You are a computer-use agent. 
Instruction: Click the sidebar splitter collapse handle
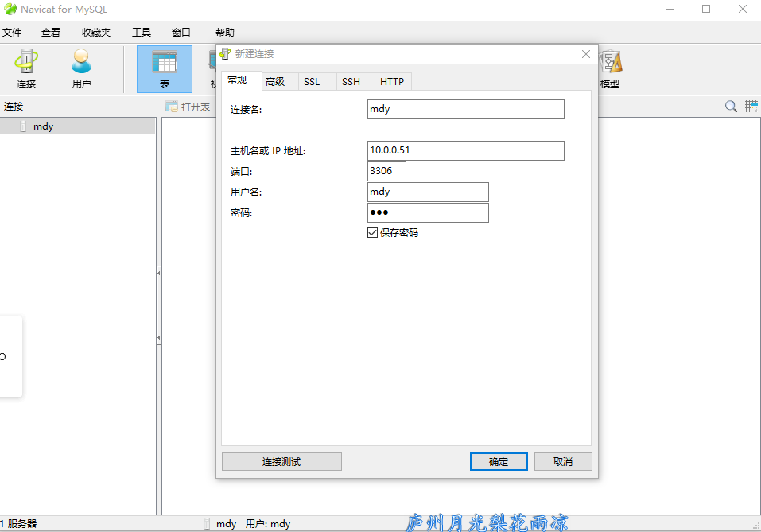click(x=159, y=305)
